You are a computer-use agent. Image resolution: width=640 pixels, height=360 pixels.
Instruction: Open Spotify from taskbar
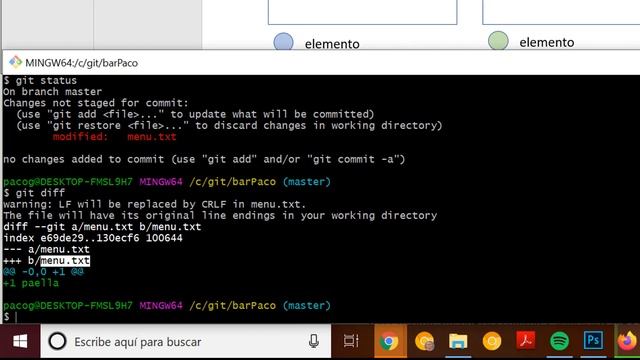(x=559, y=341)
